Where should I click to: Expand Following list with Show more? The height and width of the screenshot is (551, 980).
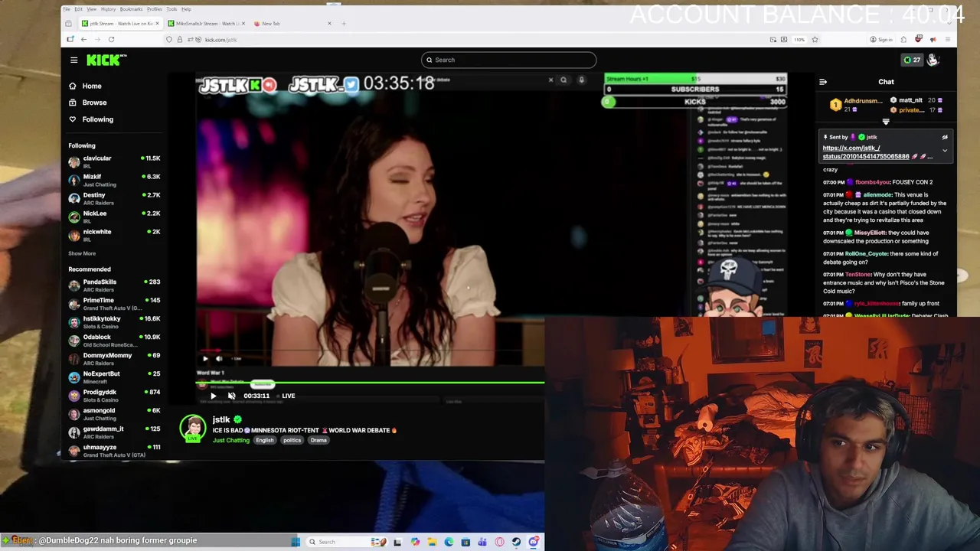click(82, 253)
